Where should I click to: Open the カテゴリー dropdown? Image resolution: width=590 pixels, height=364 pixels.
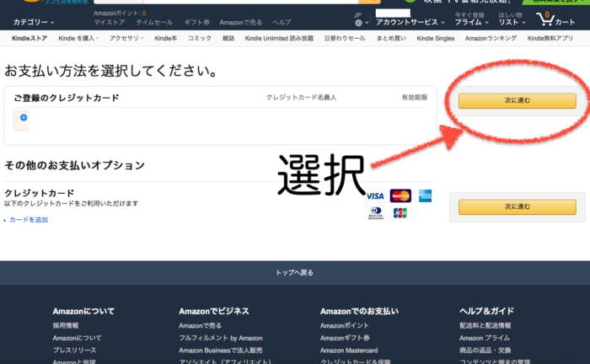34,22
